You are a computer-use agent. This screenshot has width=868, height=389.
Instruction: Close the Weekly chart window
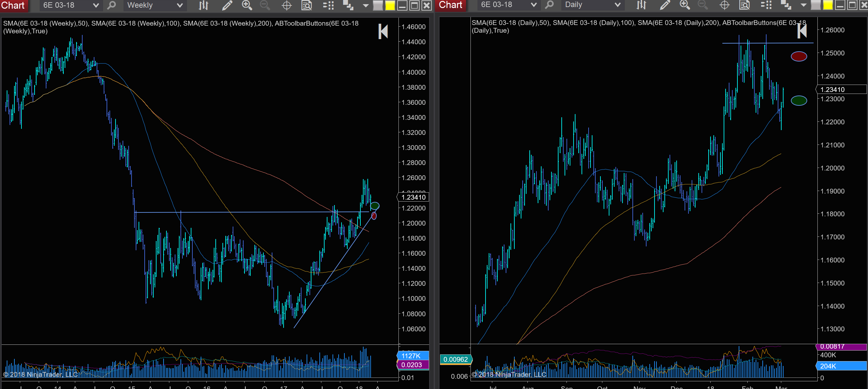426,6
